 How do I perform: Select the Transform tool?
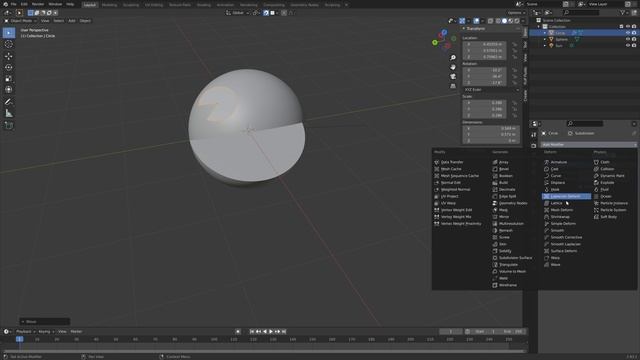9,90
